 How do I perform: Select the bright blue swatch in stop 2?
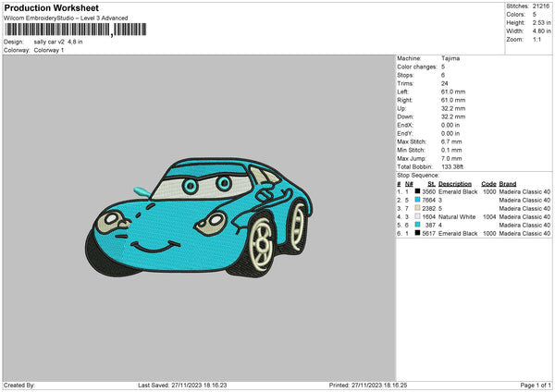click(x=418, y=200)
